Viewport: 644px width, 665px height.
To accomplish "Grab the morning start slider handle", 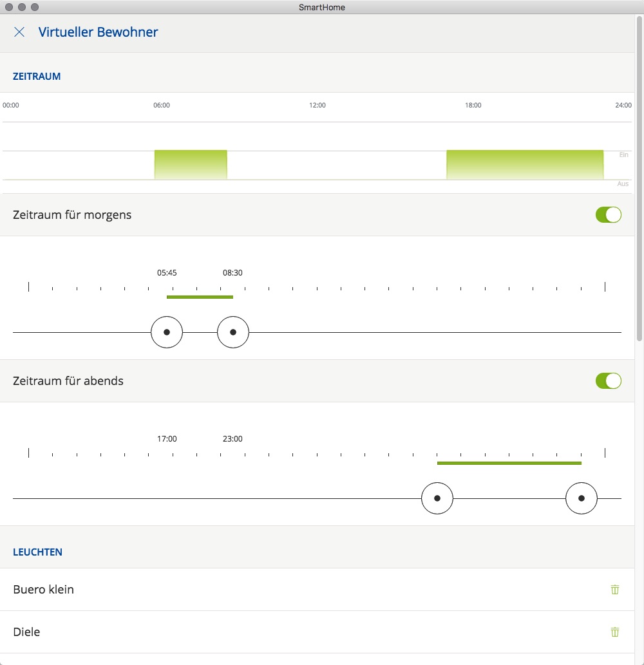I will pos(167,332).
